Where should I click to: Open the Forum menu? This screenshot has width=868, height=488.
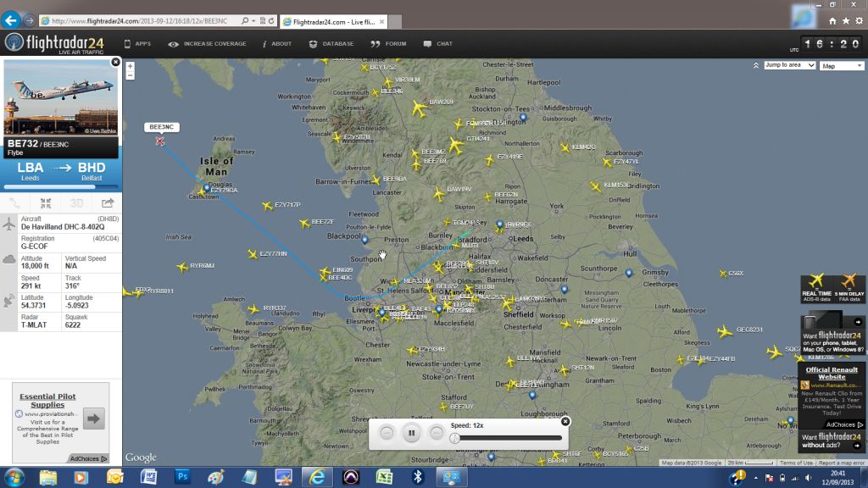[x=388, y=44]
